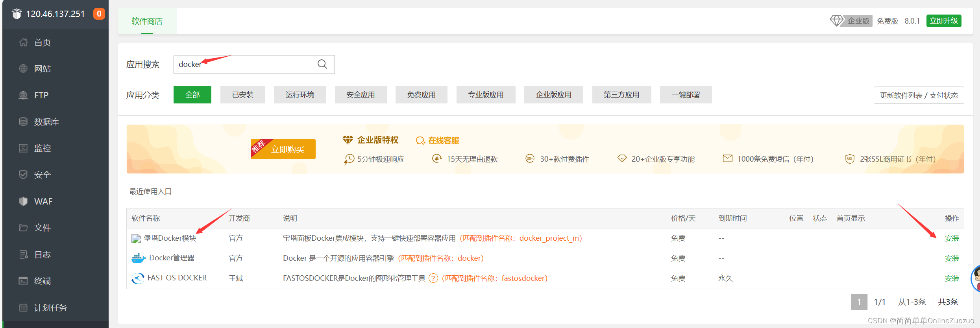Click the terminal icon beside 终端
Screen dimensions: 980x328
[x=23, y=280]
